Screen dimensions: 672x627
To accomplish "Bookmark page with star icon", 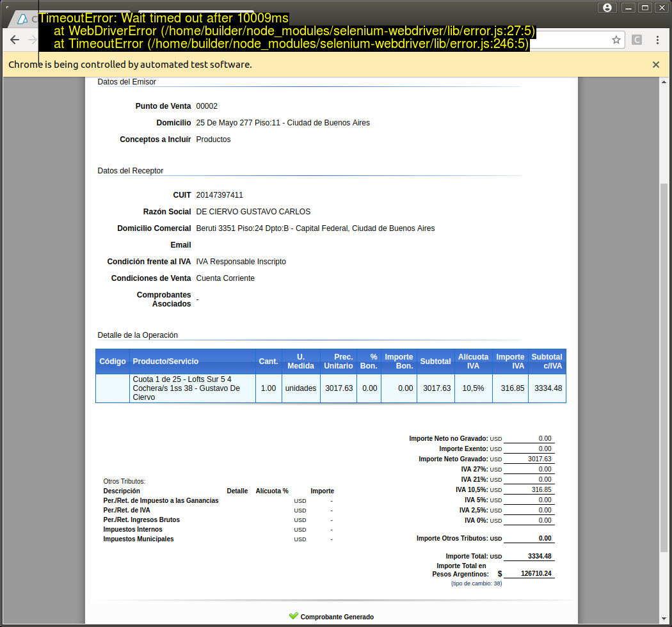I will (x=616, y=40).
